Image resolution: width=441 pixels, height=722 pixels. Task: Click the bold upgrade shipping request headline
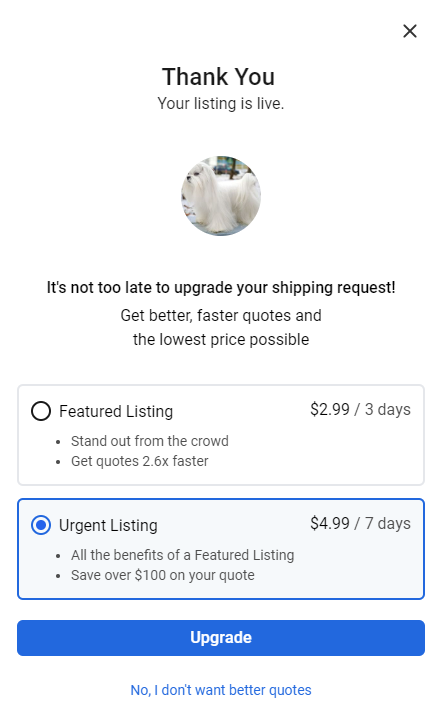pyautogui.click(x=221, y=287)
